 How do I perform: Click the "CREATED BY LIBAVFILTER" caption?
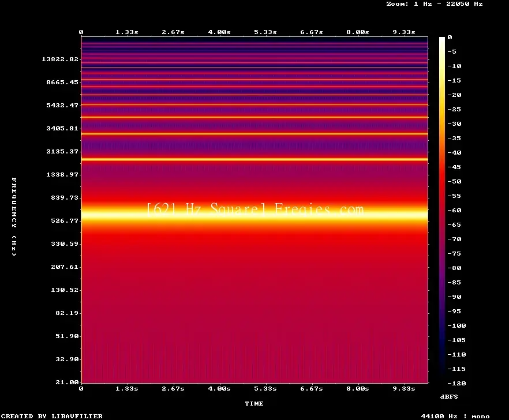tap(52, 416)
